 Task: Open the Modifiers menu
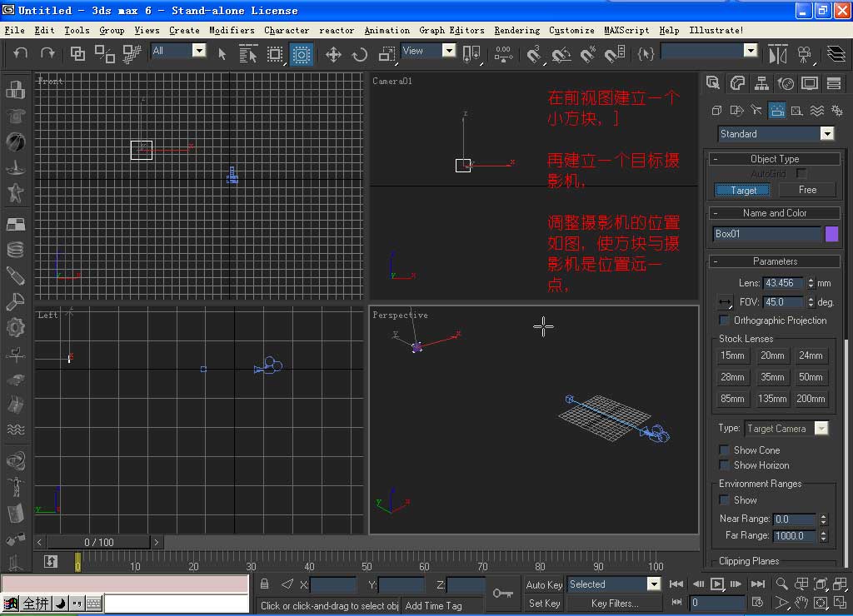click(232, 31)
